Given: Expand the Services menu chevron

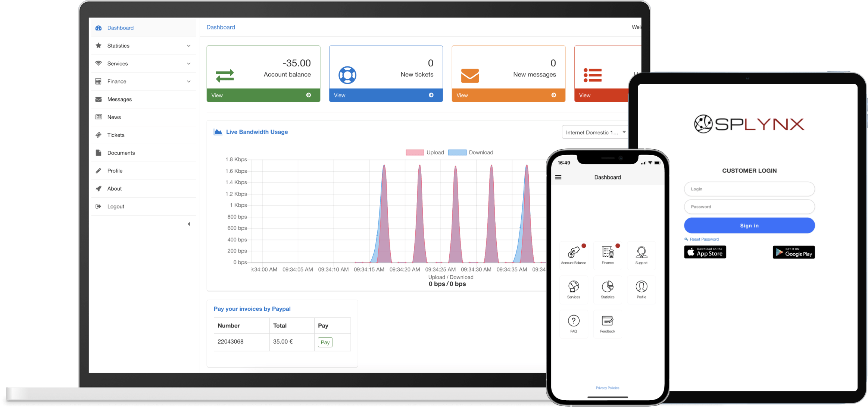Looking at the screenshot, I should pyautogui.click(x=189, y=63).
